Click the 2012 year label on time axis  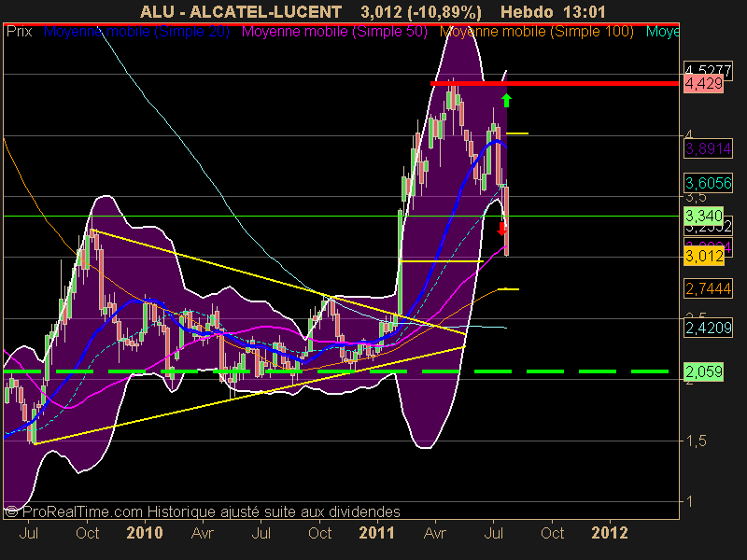pyautogui.click(x=610, y=533)
